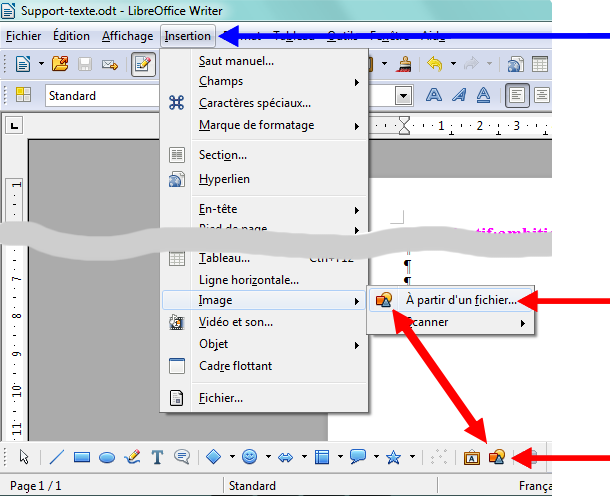Select the arrow Selection tool
Viewport: 610px width, 496px height.
tap(24, 457)
